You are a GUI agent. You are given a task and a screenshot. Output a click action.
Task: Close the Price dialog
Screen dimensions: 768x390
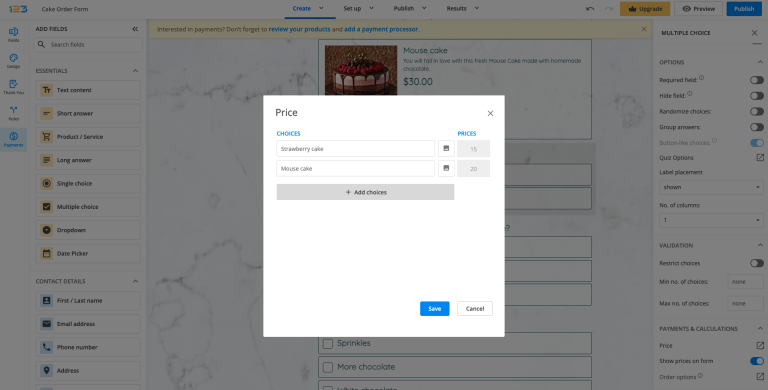490,113
